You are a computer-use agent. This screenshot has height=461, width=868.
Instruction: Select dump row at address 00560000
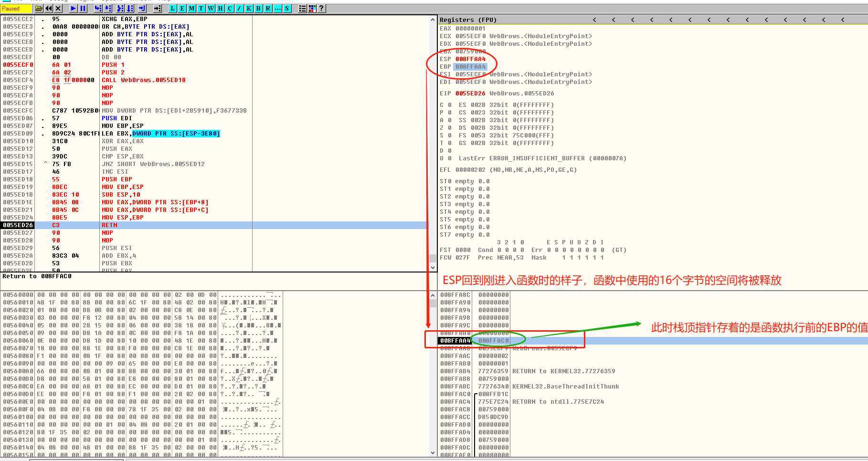coord(142,294)
